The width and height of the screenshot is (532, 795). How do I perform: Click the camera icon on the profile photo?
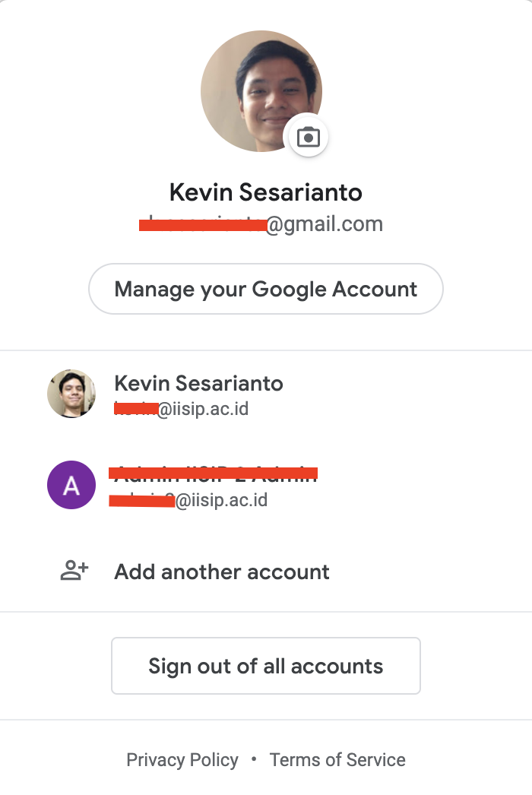(308, 138)
